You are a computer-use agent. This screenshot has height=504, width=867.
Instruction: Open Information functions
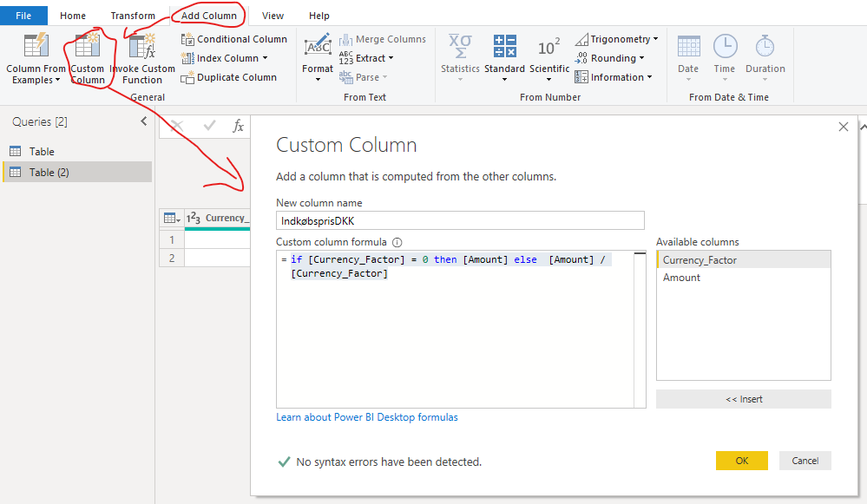pyautogui.click(x=614, y=77)
